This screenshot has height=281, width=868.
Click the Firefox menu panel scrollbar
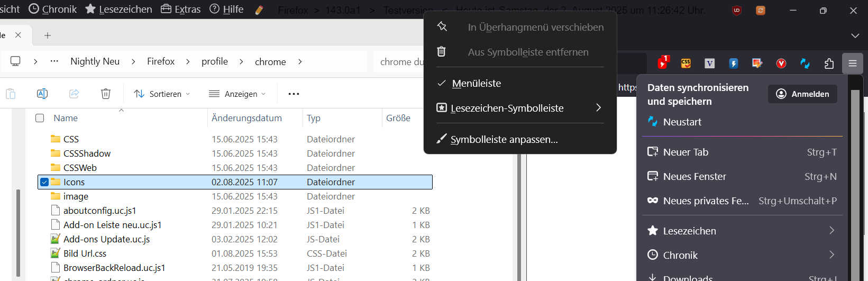point(855,180)
